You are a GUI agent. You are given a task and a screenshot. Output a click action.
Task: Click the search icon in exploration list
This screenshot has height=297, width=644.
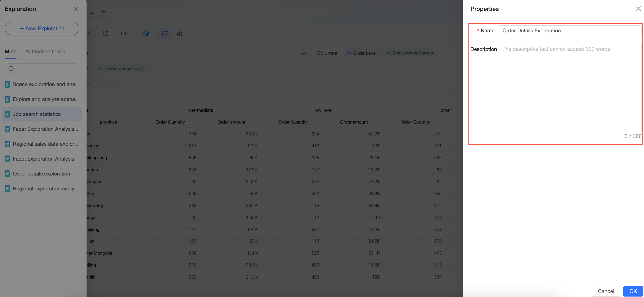tap(11, 69)
